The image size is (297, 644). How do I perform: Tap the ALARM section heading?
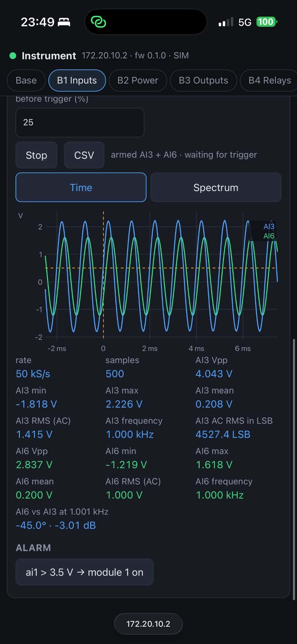tap(33, 548)
